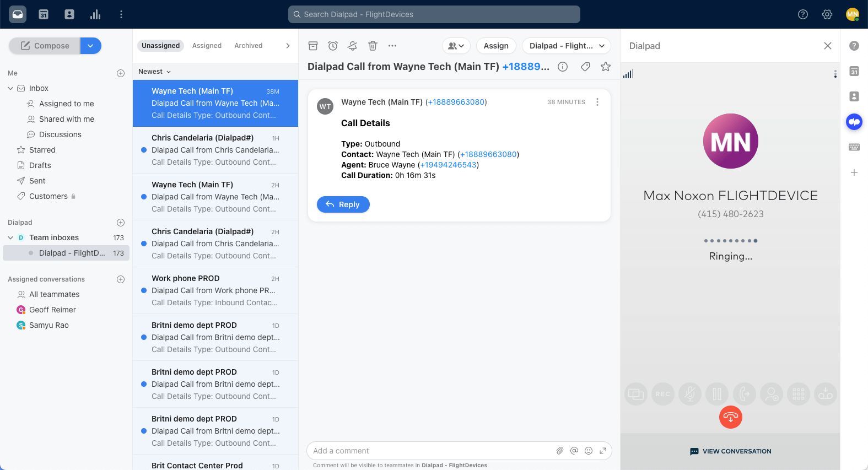Attach a file with the paperclip icon
The width and height of the screenshot is (868, 470).
560,451
